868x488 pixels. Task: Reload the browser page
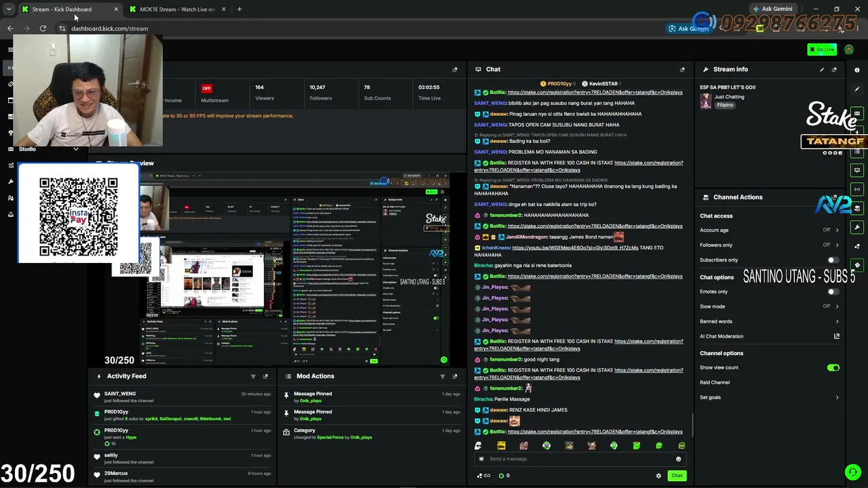point(43,28)
